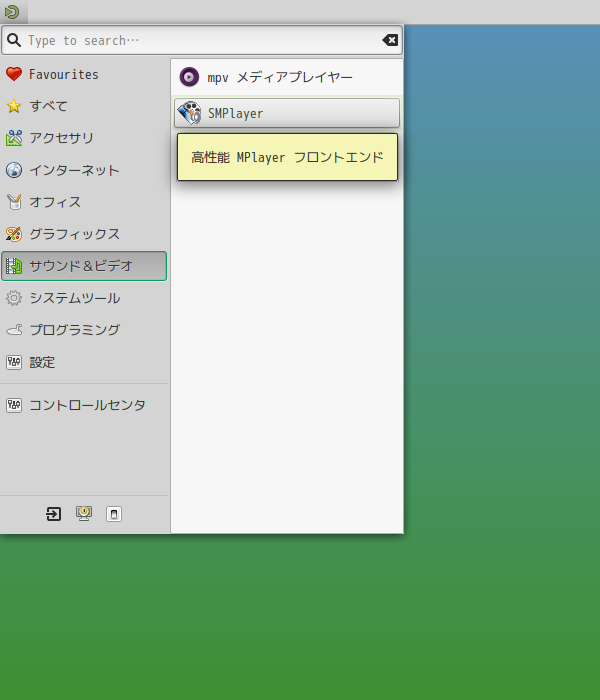Viewport: 600px width, 700px height.
Task: Click the icon beside プログラミング
Action: pos(14,330)
